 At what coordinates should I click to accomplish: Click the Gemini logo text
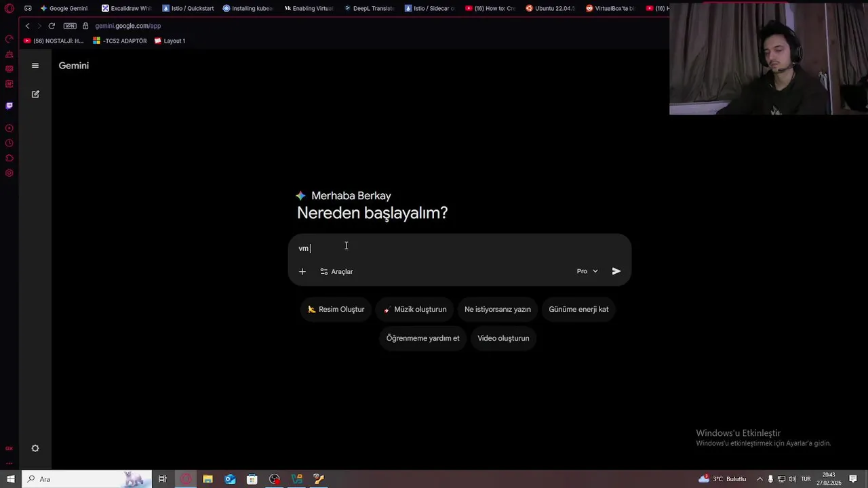pyautogui.click(x=74, y=66)
